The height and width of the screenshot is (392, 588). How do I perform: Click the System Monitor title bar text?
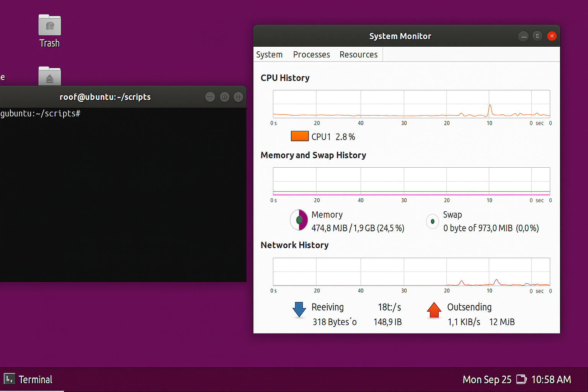point(400,36)
